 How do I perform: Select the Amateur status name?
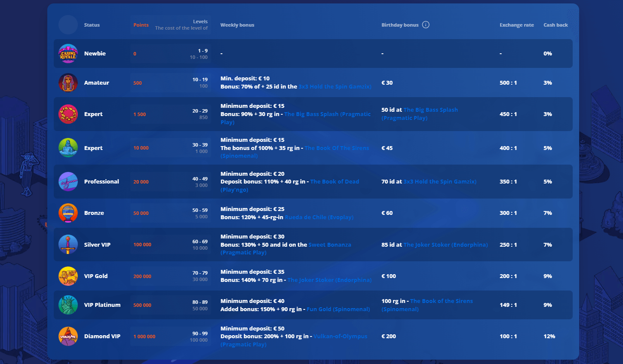point(97,83)
